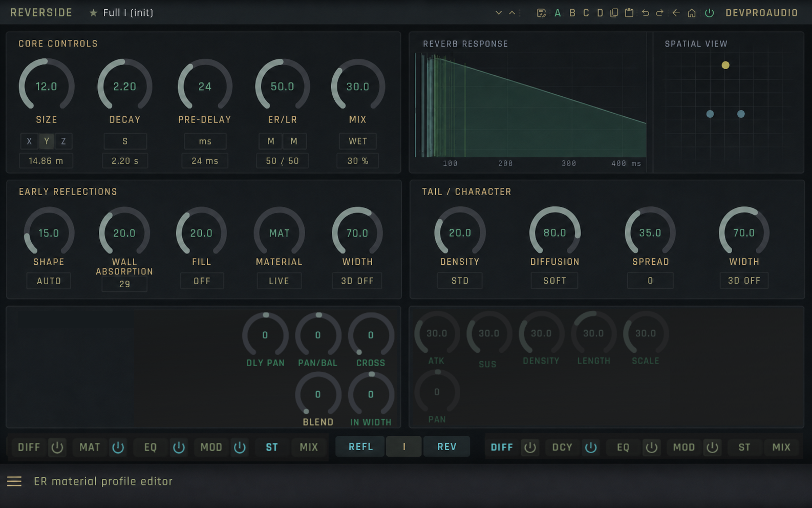Click the back arrow icon

676,13
